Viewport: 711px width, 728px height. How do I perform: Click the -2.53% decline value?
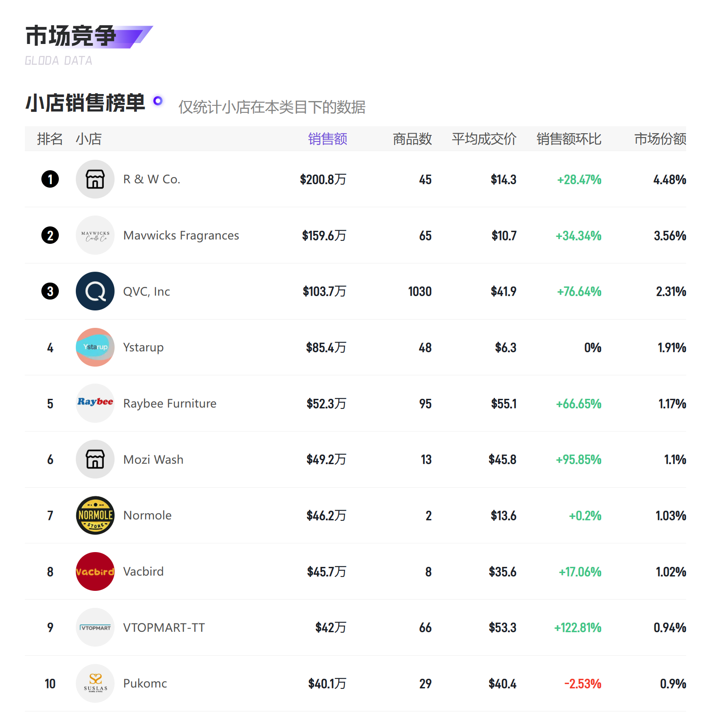tap(583, 684)
